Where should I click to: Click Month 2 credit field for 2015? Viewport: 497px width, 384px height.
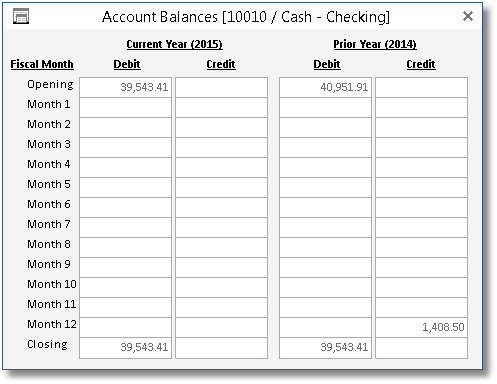tap(222, 127)
